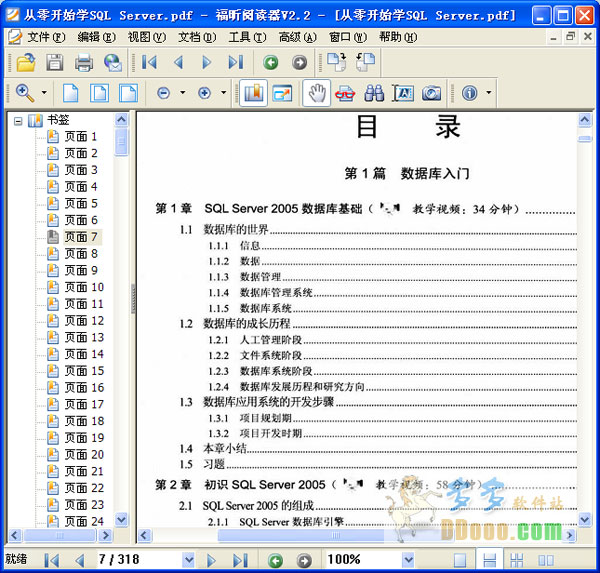Set actual size page view icon
This screenshot has width=600, height=573.
coord(71,93)
